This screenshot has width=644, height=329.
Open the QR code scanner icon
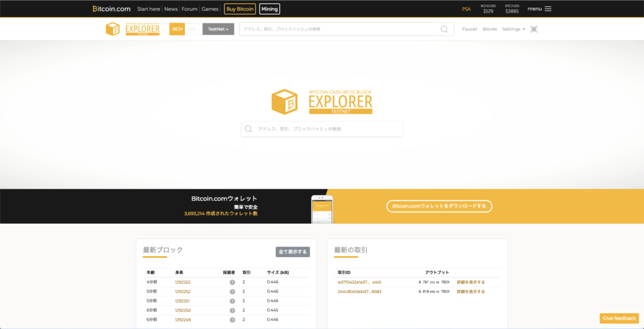534,29
